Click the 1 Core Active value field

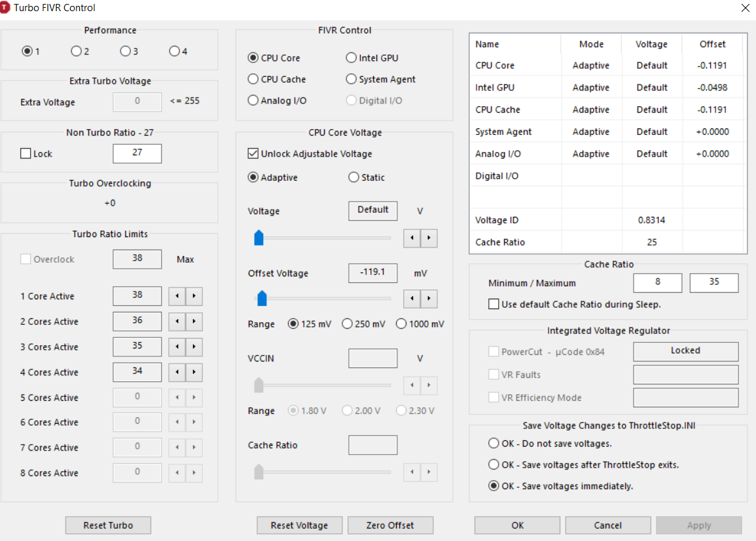137,296
